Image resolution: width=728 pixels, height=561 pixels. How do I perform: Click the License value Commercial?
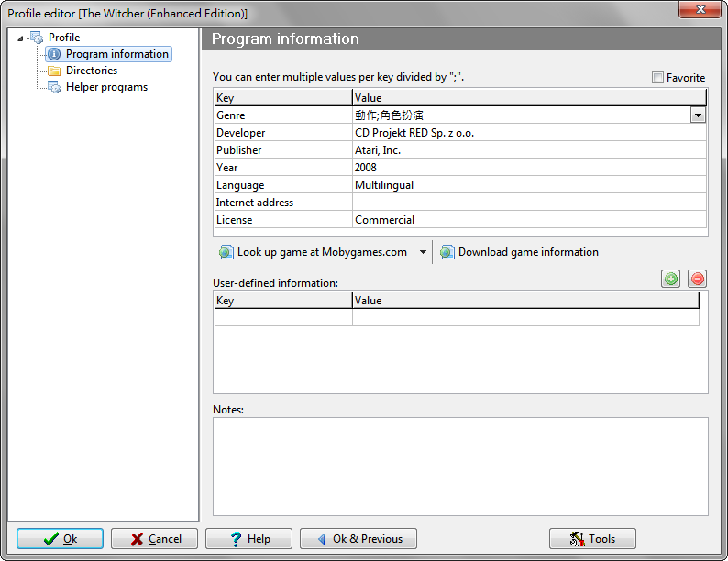click(529, 220)
